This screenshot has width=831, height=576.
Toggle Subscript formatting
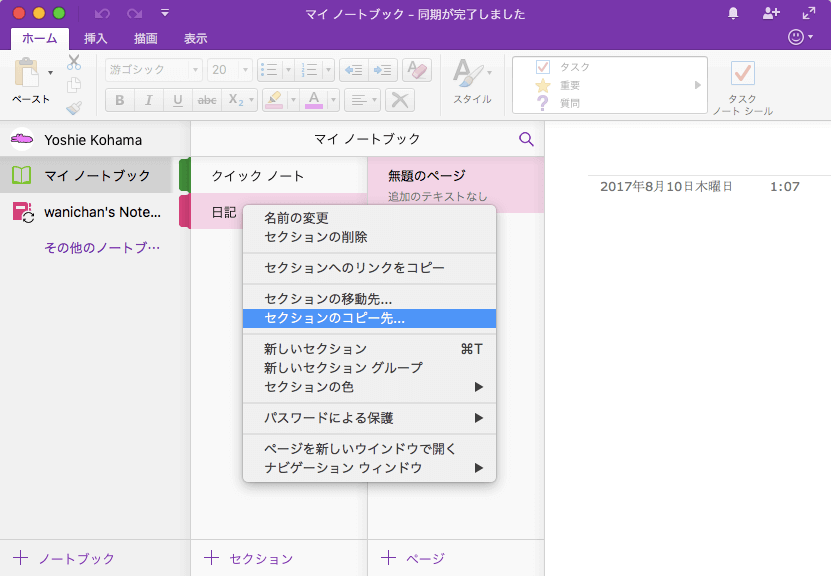(x=235, y=100)
